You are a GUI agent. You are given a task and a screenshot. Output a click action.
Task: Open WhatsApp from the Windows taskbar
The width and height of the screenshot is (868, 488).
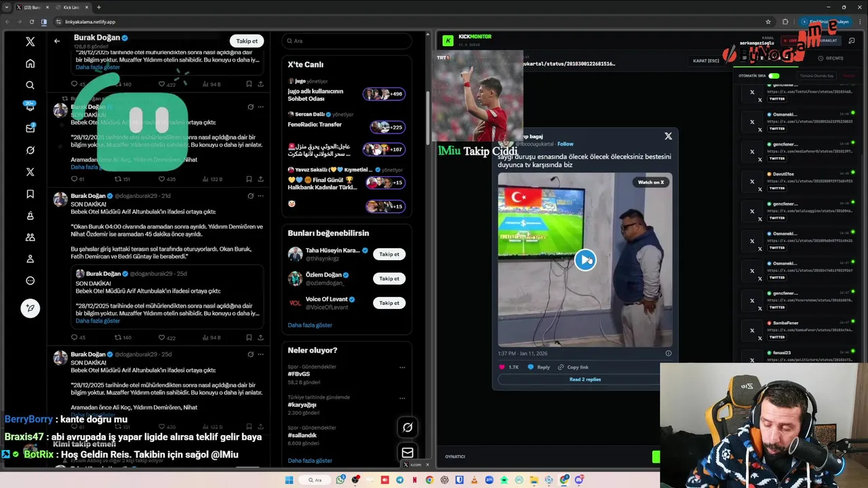(x=340, y=480)
